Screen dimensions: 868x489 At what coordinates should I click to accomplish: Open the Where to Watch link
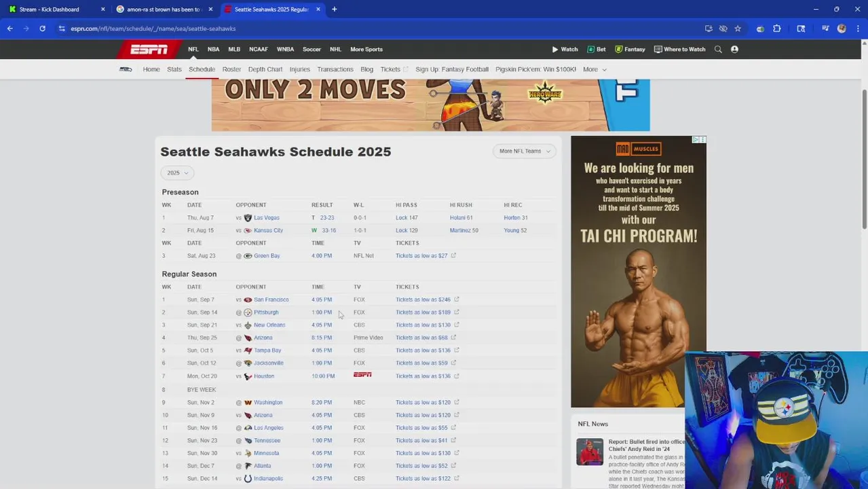click(x=679, y=49)
